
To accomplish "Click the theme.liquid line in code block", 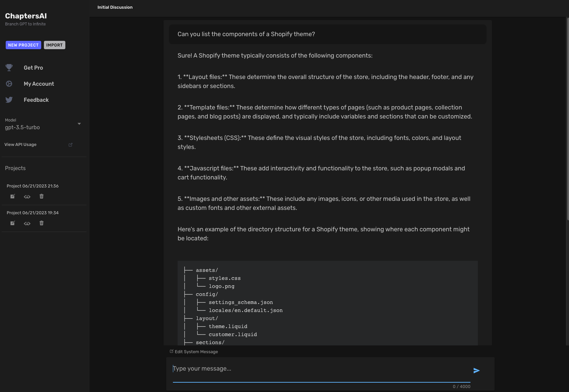I will pos(228,326).
